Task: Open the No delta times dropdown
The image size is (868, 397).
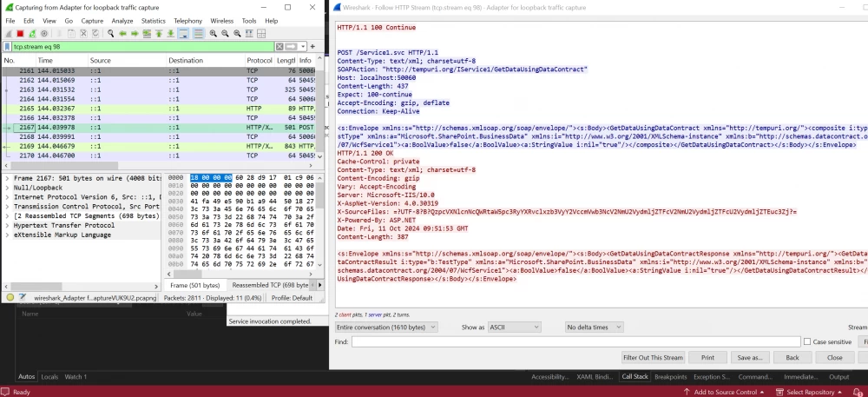Action: point(594,328)
